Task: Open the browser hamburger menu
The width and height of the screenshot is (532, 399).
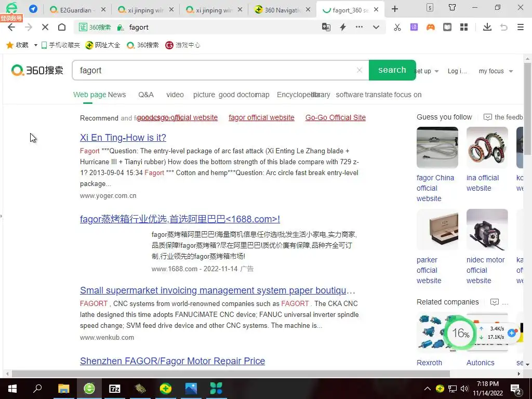Action: click(521, 27)
